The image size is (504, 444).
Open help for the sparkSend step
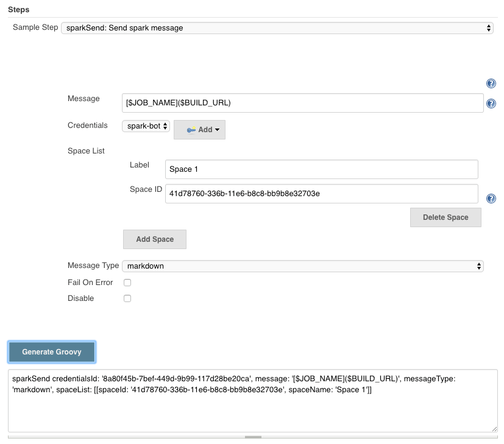(x=491, y=83)
